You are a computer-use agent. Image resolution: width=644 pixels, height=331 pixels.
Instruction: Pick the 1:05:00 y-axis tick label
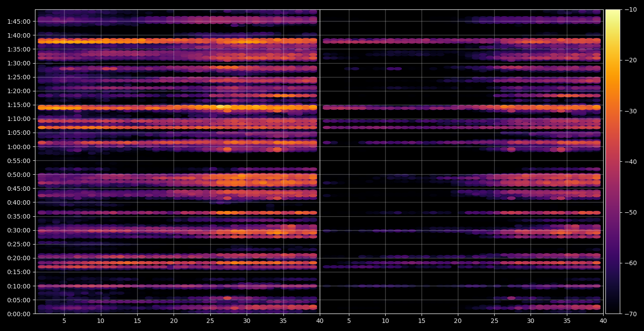[x=19, y=133]
